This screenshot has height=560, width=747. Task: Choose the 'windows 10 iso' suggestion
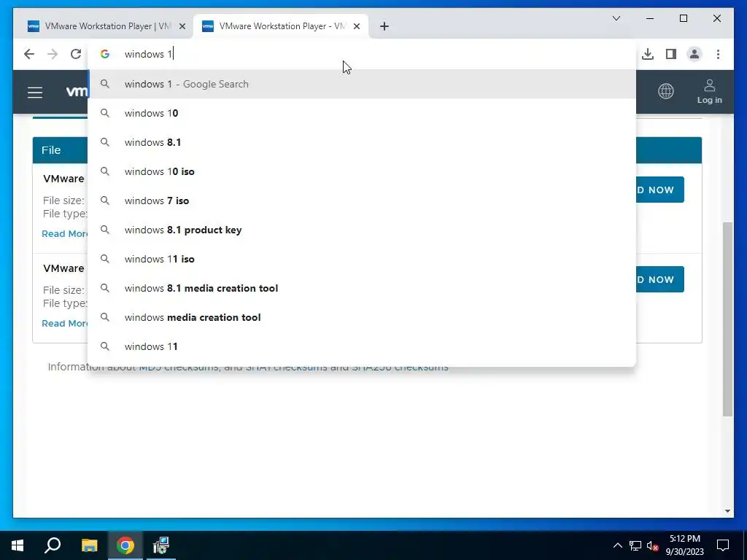point(362,171)
